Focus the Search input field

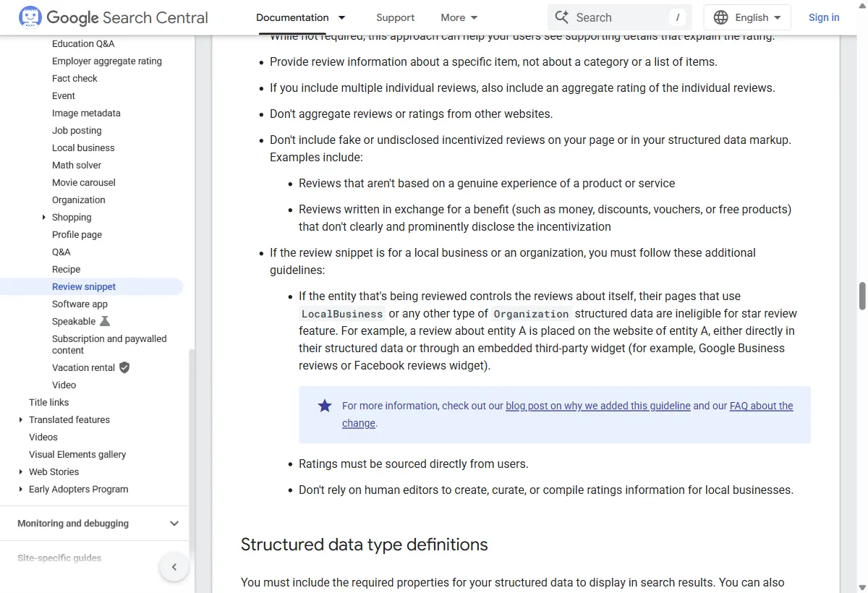(619, 17)
